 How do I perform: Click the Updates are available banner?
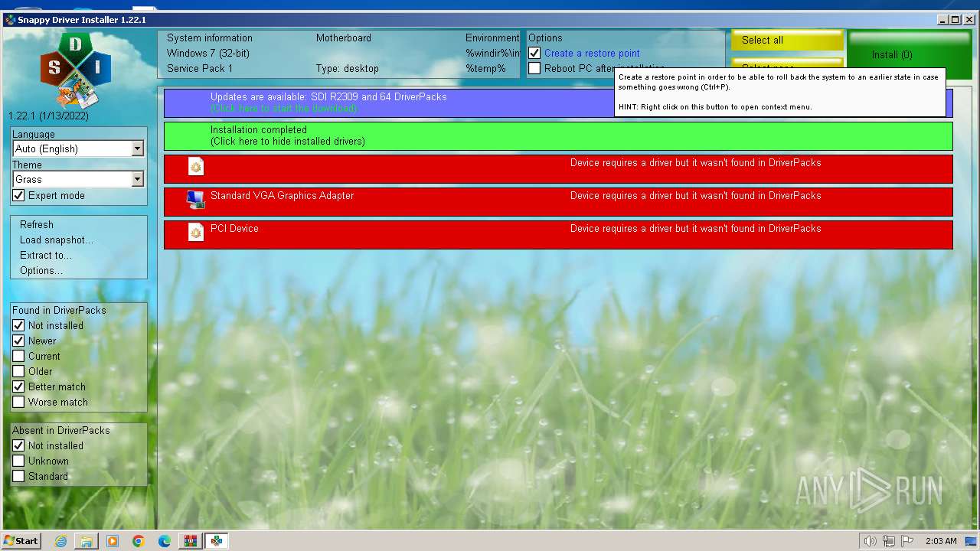pos(389,103)
